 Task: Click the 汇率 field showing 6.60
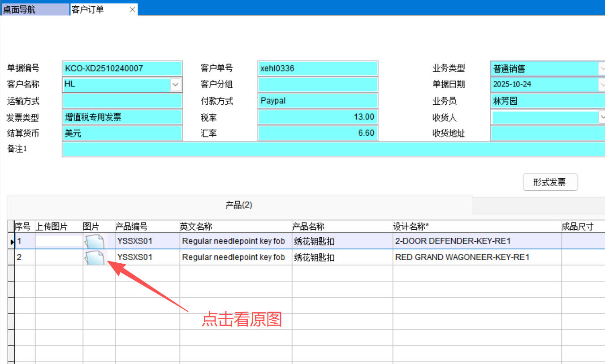click(318, 133)
